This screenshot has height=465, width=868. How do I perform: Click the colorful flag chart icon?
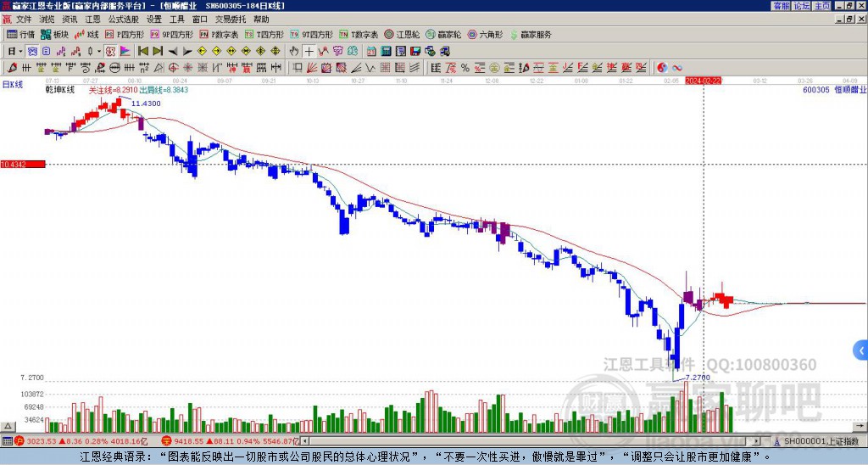point(125,51)
